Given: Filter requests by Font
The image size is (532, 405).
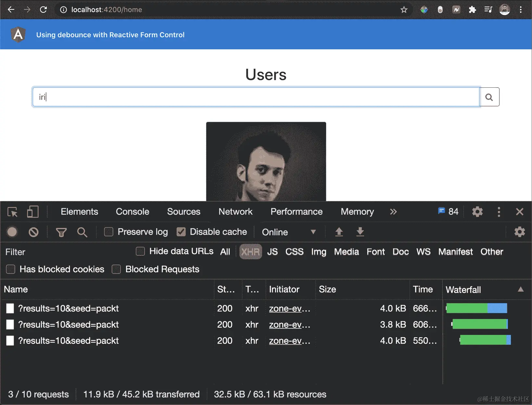Looking at the screenshot, I should 376,252.
